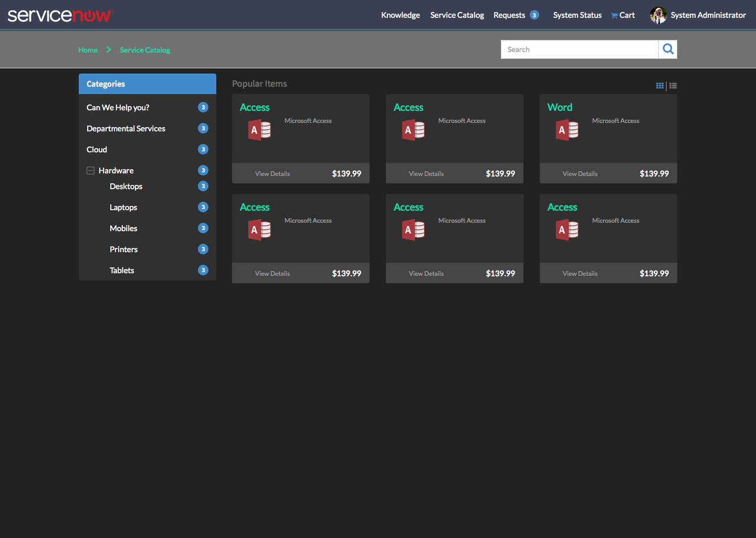The height and width of the screenshot is (538, 756).
Task: Click the count badge next to Tablets
Action: tap(203, 270)
